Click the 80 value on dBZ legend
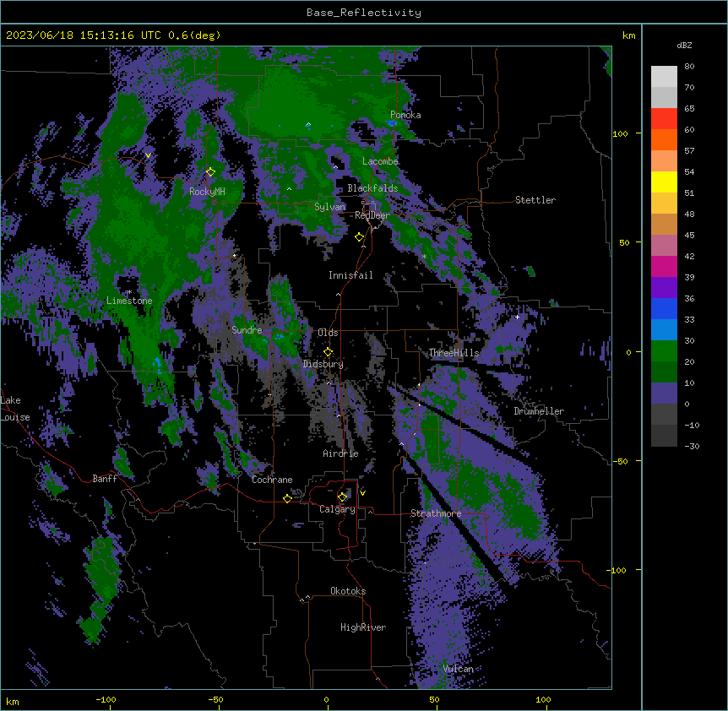The image size is (728, 711). click(x=689, y=67)
